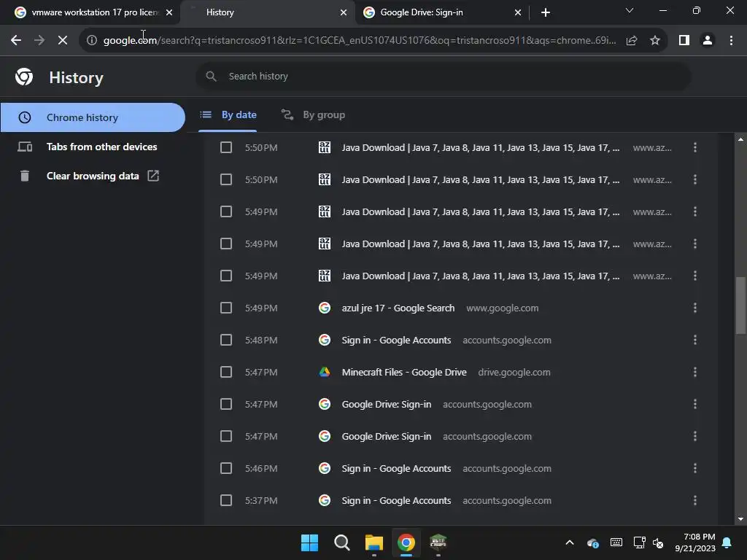747x560 pixels.
Task: Click the Google Drive icon of Minecraft Files entry
Action: tap(325, 372)
